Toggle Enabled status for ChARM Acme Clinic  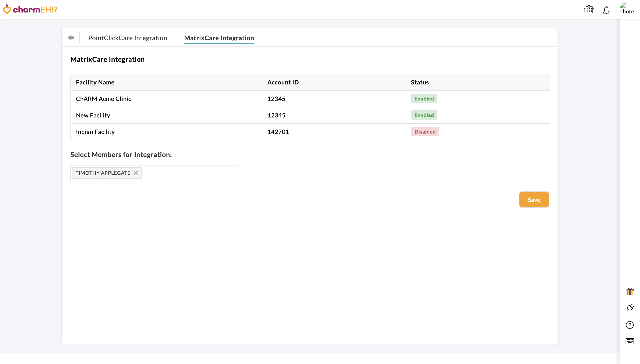point(424,98)
